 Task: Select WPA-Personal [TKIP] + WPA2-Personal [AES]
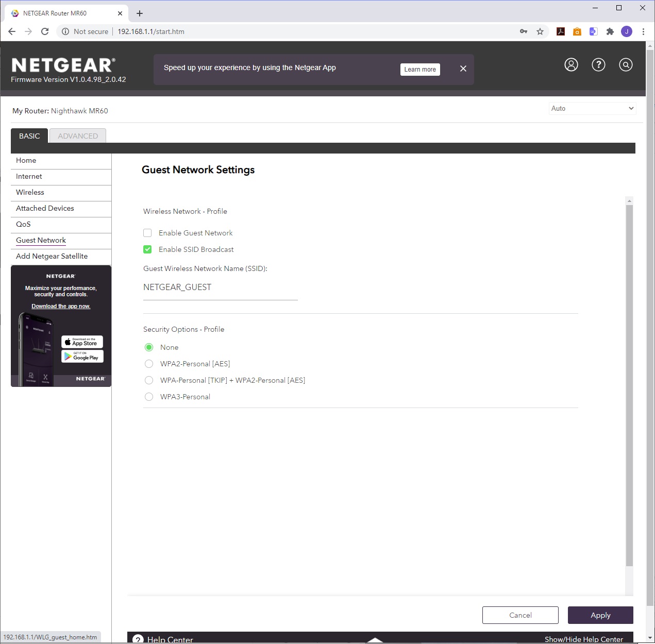[x=149, y=380]
